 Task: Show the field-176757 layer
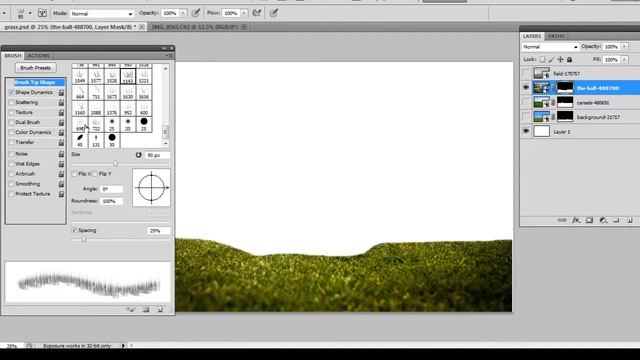(x=526, y=73)
